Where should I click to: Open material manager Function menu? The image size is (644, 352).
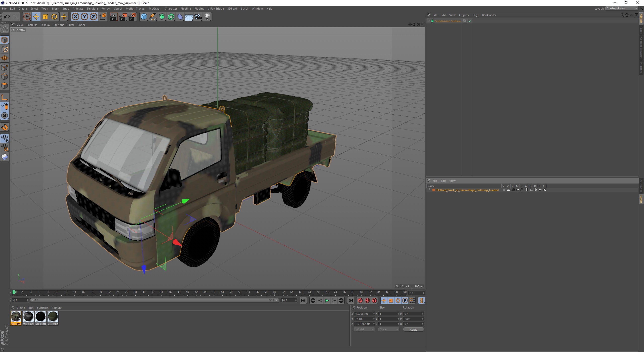coord(43,308)
